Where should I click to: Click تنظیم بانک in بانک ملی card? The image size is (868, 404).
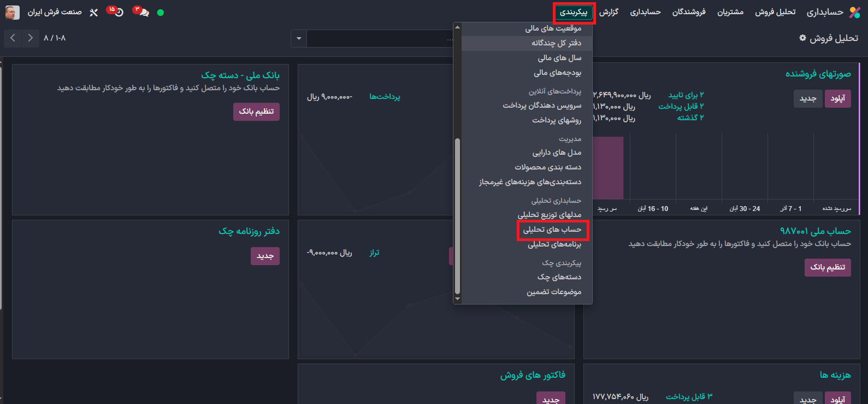coord(256,112)
